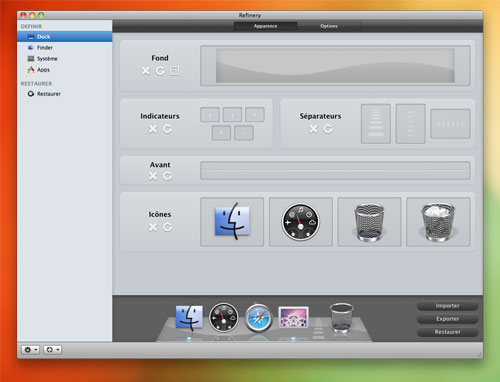
Task: Click the reset arrow icon under Séparateurs
Action: (x=328, y=129)
